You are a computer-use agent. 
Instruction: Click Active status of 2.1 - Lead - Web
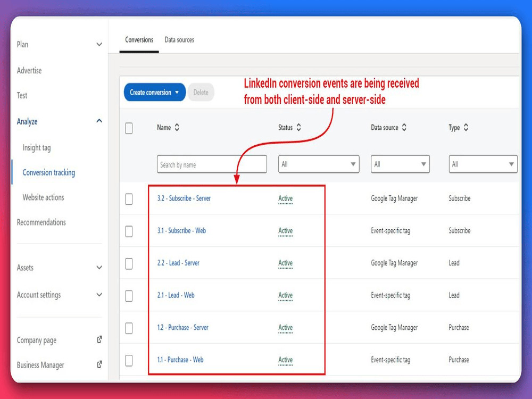285,295
